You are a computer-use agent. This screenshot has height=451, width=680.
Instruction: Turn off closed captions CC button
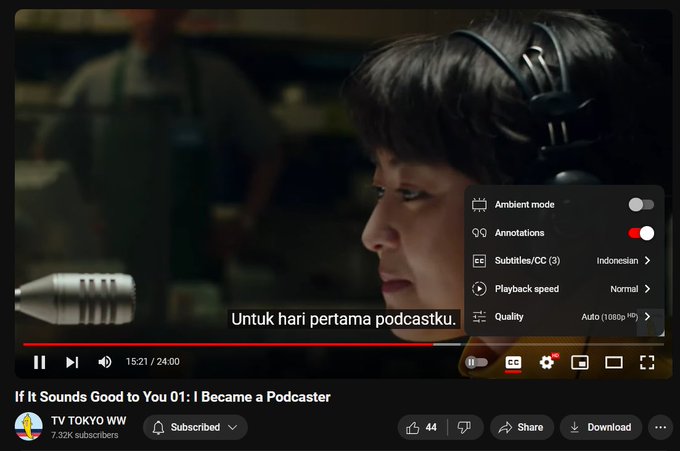point(513,363)
